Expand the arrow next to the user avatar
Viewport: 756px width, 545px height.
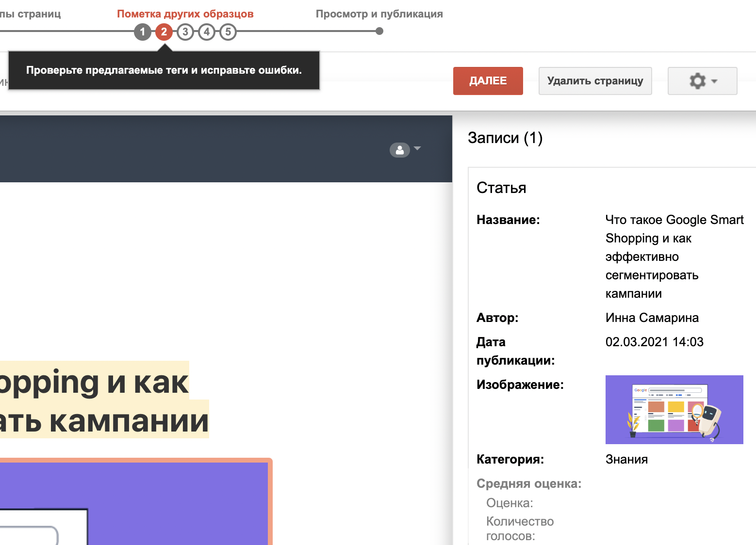[417, 148]
